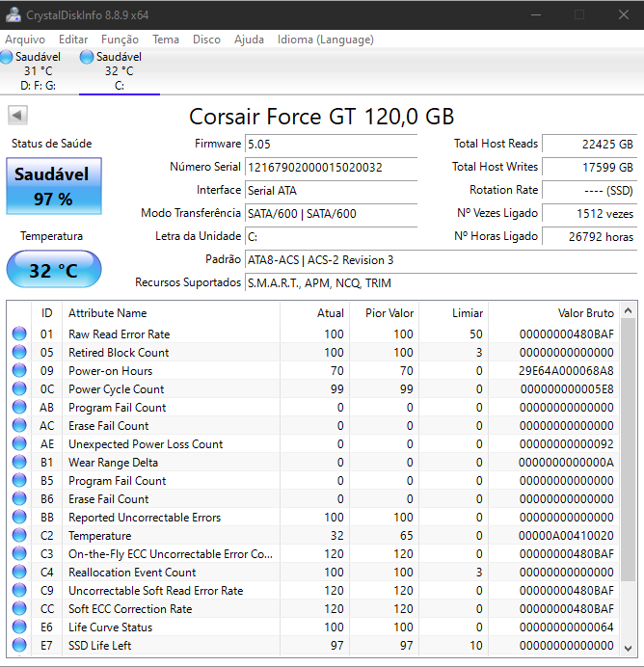Open the Arquivo menu

click(25, 40)
